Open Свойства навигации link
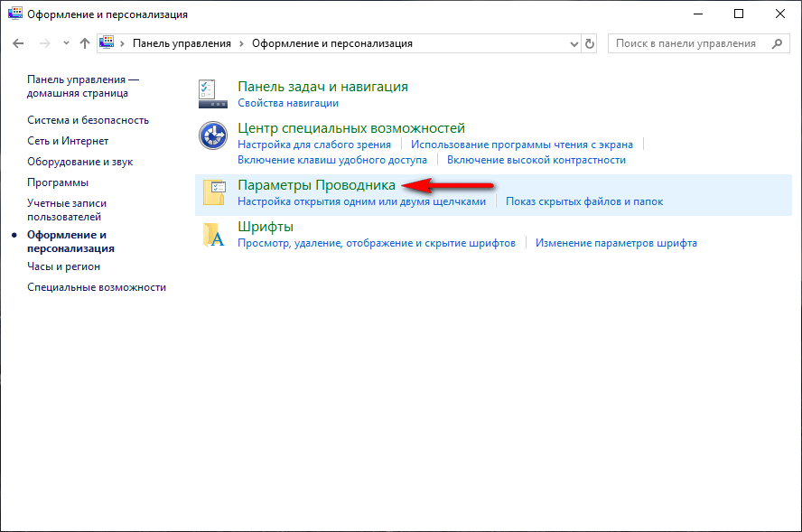 pos(288,103)
